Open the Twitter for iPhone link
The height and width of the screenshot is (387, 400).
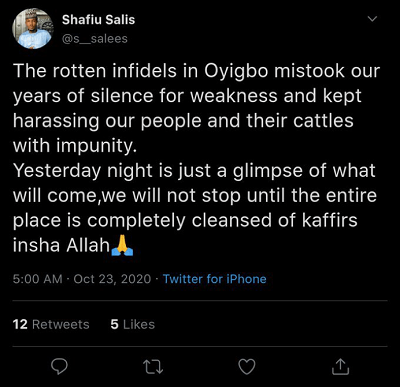[215, 279]
